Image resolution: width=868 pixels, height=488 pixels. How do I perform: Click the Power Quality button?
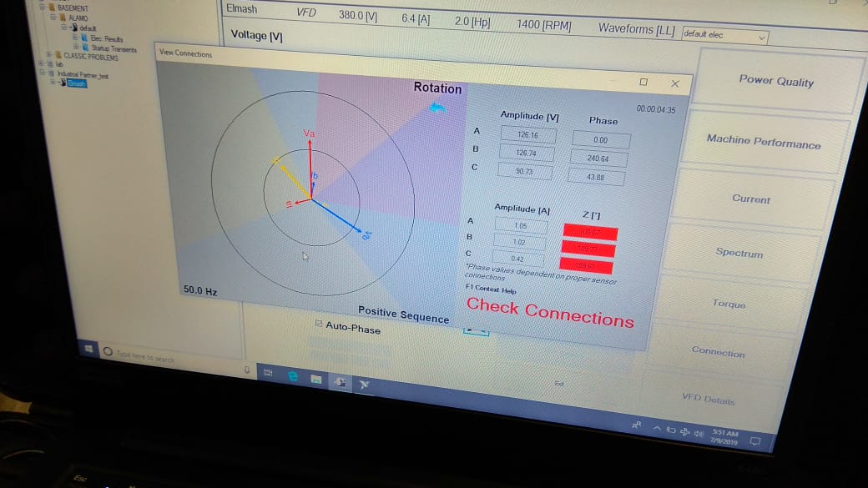(775, 80)
